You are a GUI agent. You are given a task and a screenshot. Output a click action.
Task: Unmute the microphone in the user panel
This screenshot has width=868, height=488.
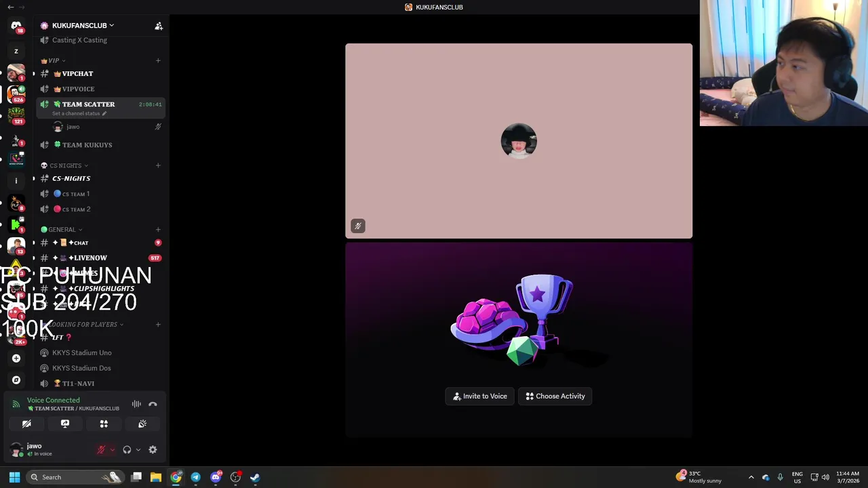[101, 449]
